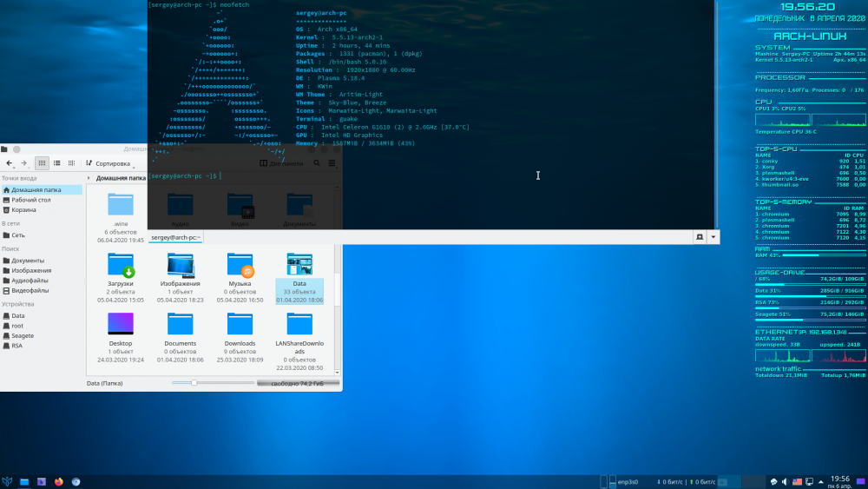Go back in Dolphin navigation
The height and width of the screenshot is (489, 868).
pyautogui.click(x=9, y=163)
